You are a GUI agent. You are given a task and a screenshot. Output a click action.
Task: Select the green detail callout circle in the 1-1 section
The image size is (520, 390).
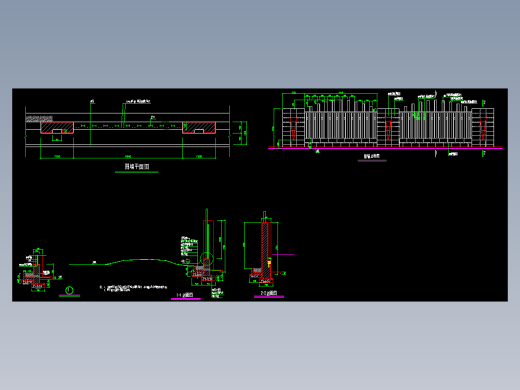(207, 259)
